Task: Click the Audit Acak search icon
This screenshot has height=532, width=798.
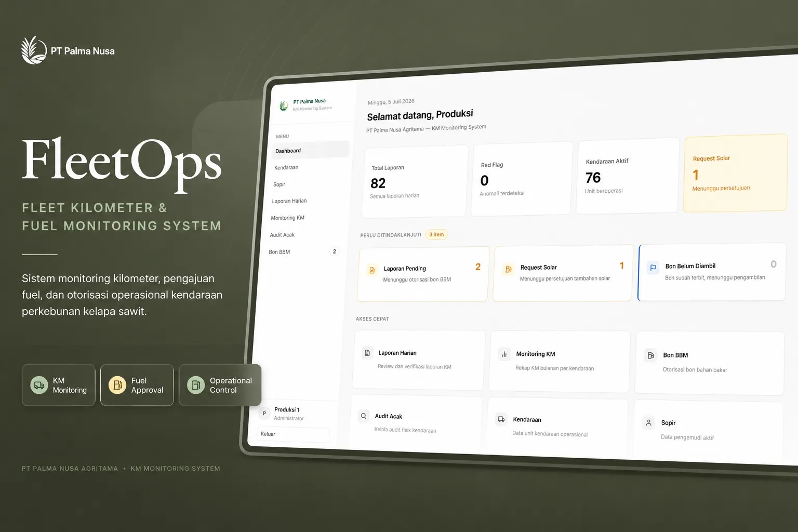Action: 364,416
